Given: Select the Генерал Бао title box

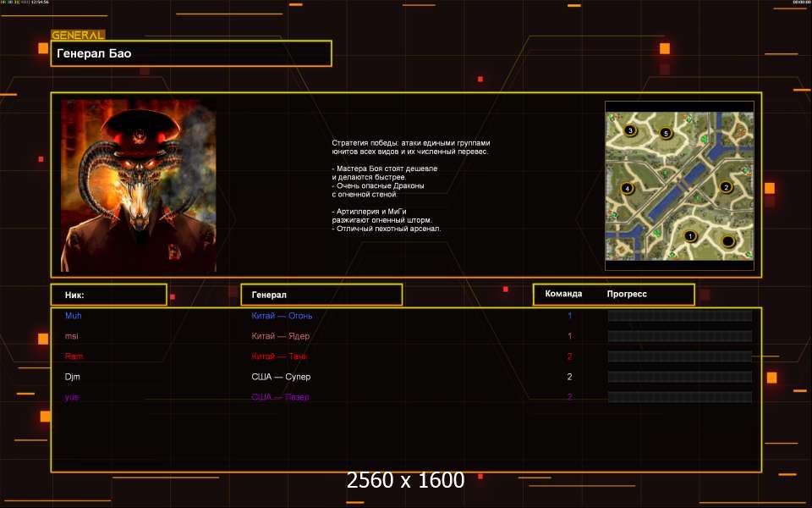Looking at the screenshot, I should point(191,53).
